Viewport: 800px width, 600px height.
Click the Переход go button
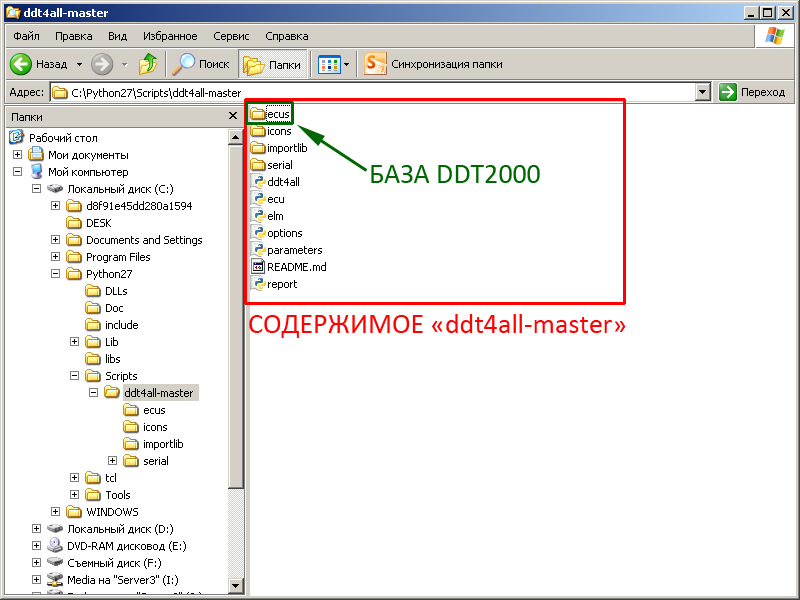(752, 92)
